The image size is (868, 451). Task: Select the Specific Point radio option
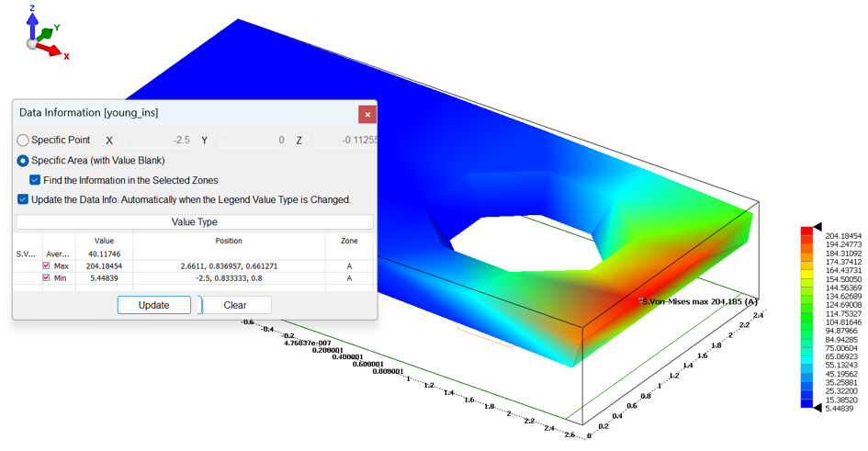24,141
